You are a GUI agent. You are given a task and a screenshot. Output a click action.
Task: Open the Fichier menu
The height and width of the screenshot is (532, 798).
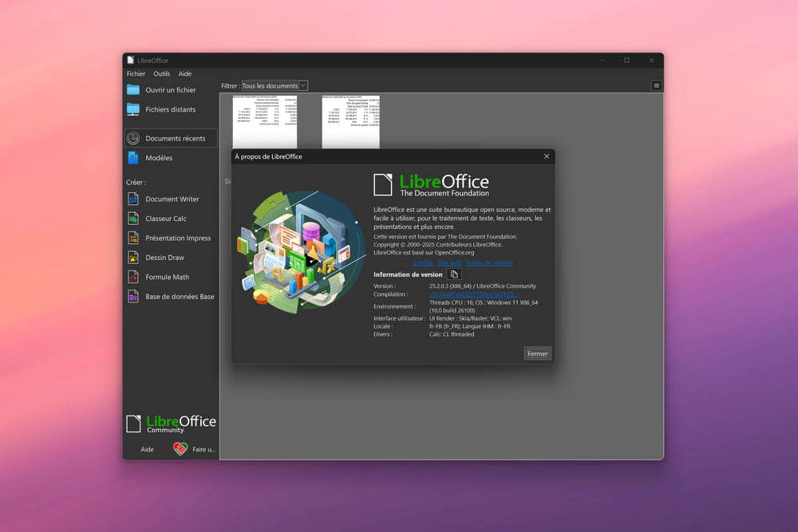[136, 73]
